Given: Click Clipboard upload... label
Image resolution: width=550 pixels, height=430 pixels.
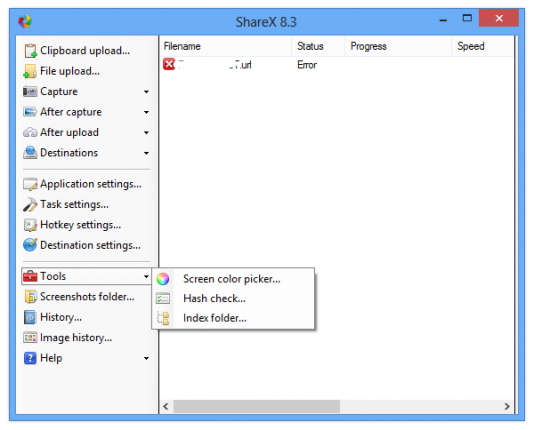Looking at the screenshot, I should [x=85, y=51].
